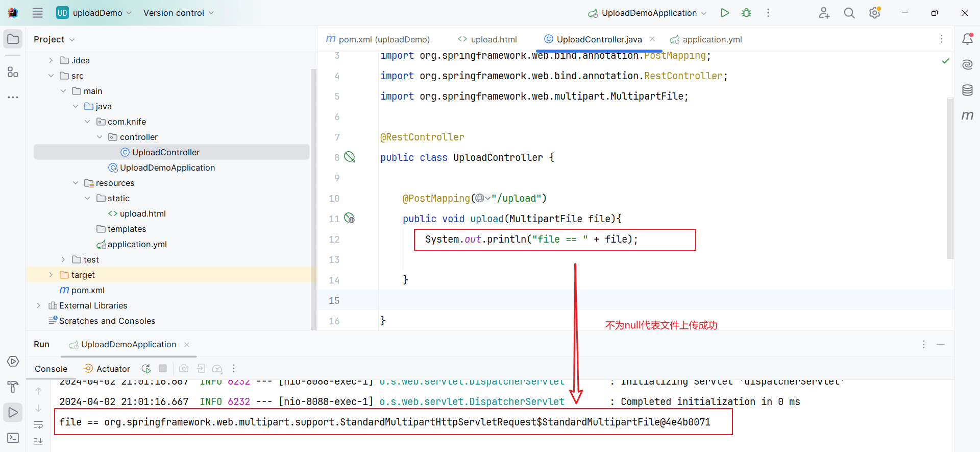Open editor tabs more options menu
The image size is (980, 452).
point(942,39)
